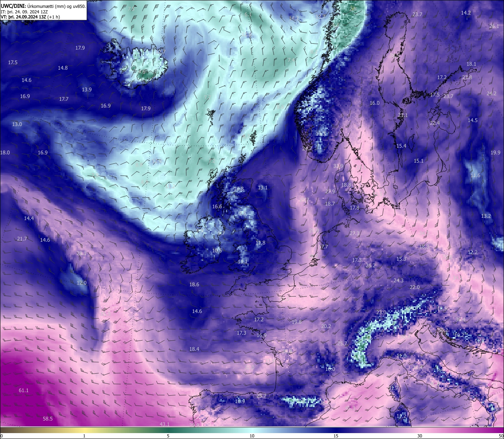504x439 pixels.
Task: Click the 17.7 value on the map
Action: [64, 99]
